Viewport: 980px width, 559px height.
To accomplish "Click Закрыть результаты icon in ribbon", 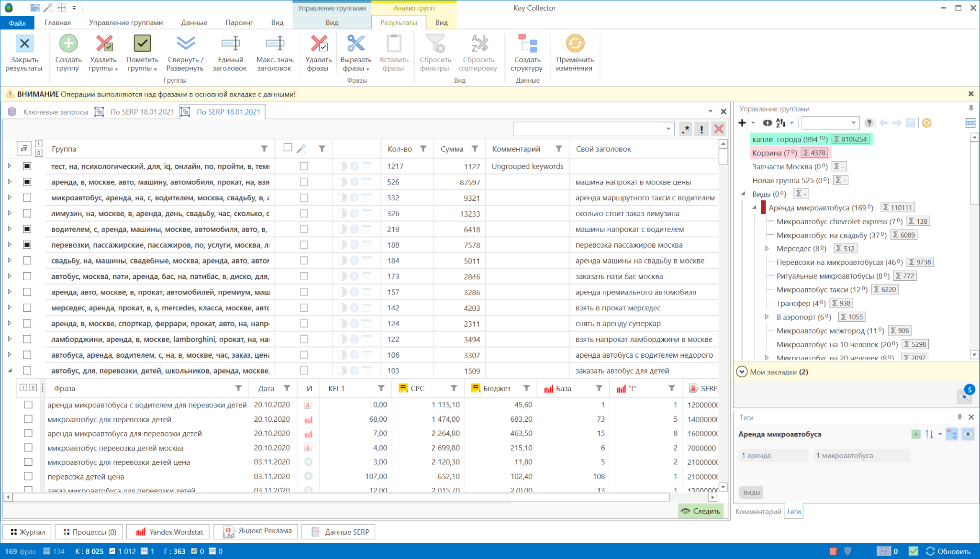I will pos(24,44).
